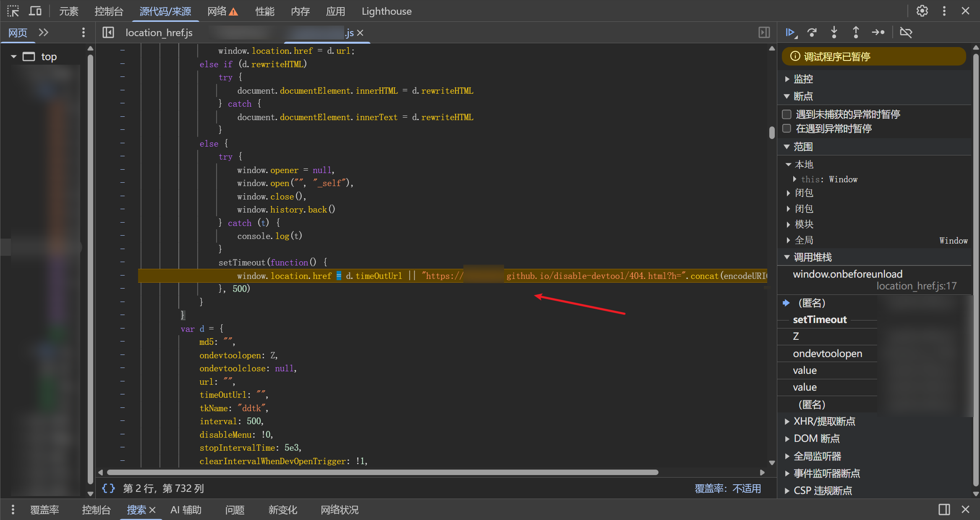Deactivate all breakpoints
Screen dimensions: 980x520
(x=906, y=32)
